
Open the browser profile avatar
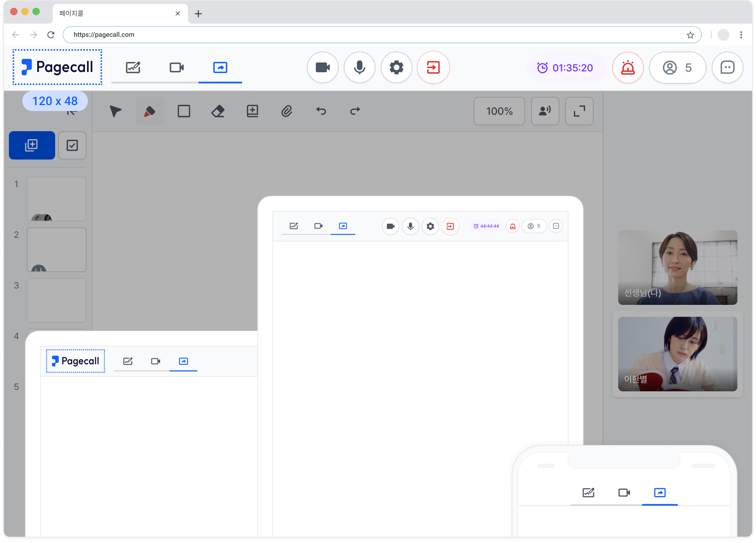click(x=723, y=35)
